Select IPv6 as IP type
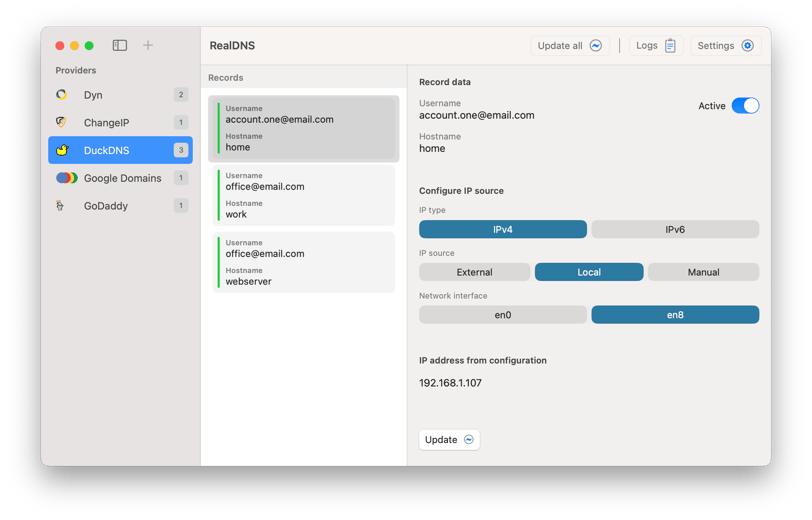Viewport: 812px width, 520px height. coord(675,229)
